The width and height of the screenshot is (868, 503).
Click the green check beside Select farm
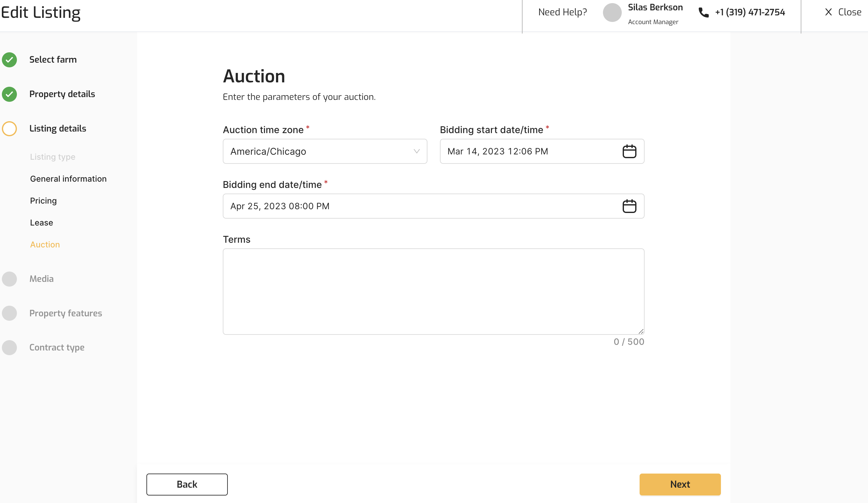tap(9, 60)
